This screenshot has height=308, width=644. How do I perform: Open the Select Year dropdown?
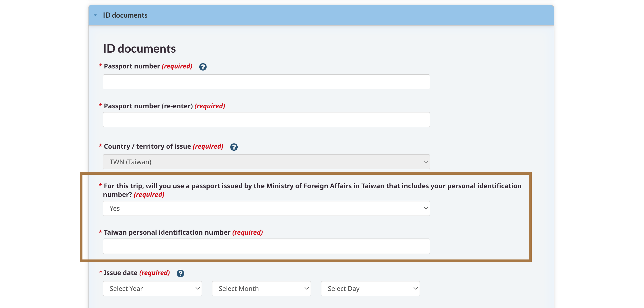click(x=152, y=289)
